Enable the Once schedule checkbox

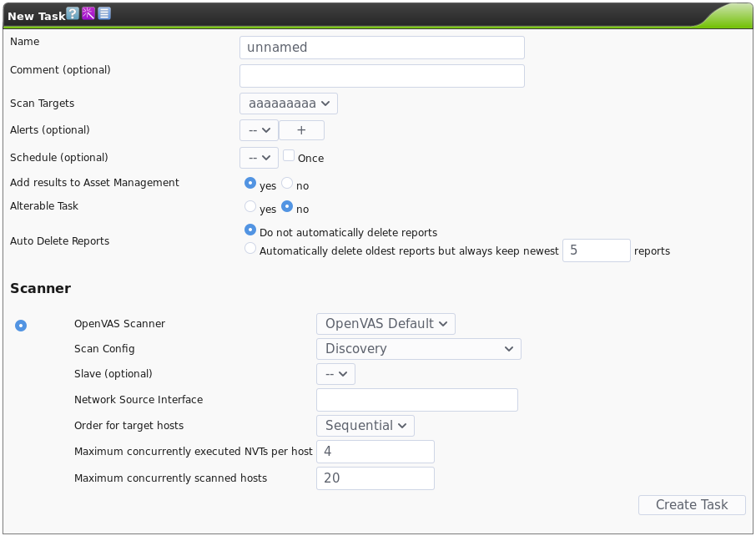point(289,155)
